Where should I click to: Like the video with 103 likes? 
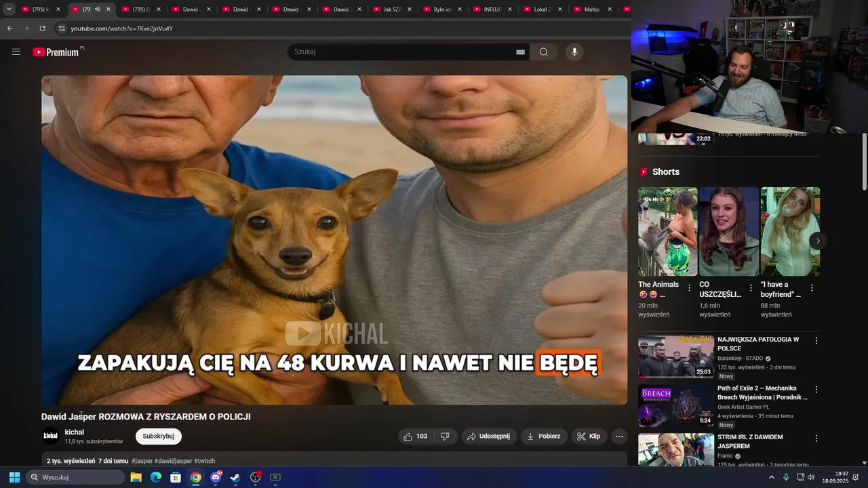tap(416, 436)
